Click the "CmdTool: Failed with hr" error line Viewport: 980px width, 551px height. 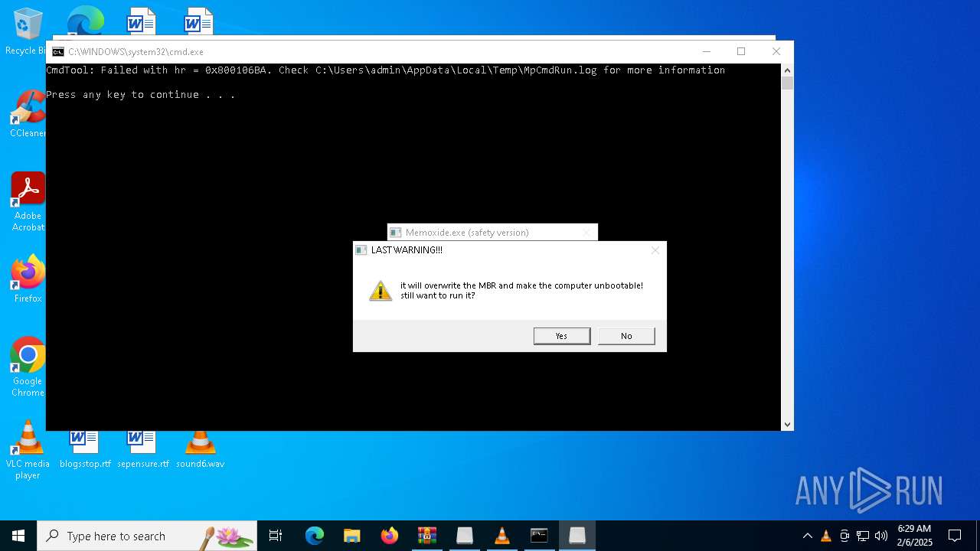point(386,70)
